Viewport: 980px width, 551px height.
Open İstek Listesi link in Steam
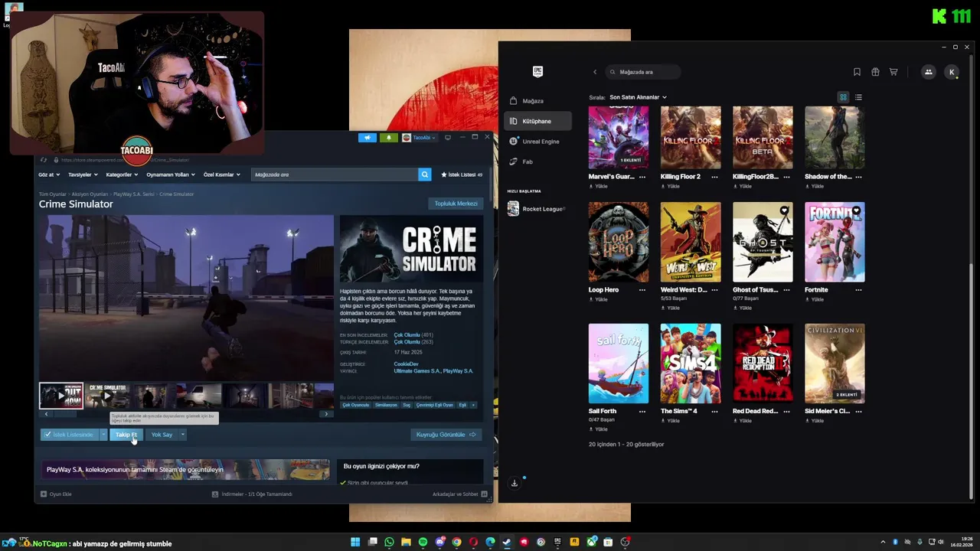pos(462,174)
